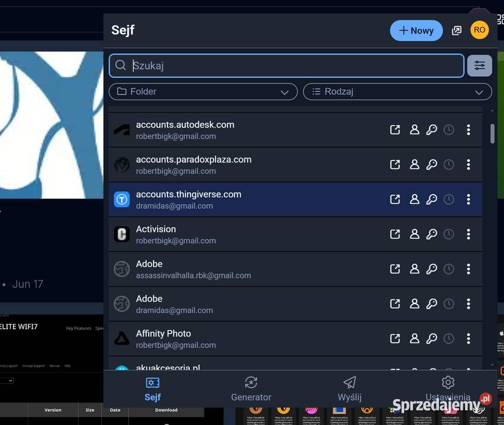
Task: Open small dropdown in background page
Action: click(x=6, y=381)
